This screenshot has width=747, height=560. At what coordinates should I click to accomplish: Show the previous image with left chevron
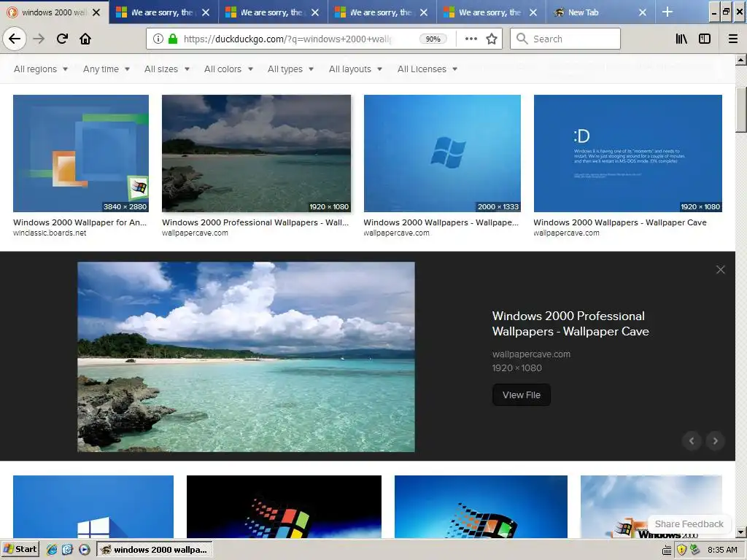click(692, 441)
